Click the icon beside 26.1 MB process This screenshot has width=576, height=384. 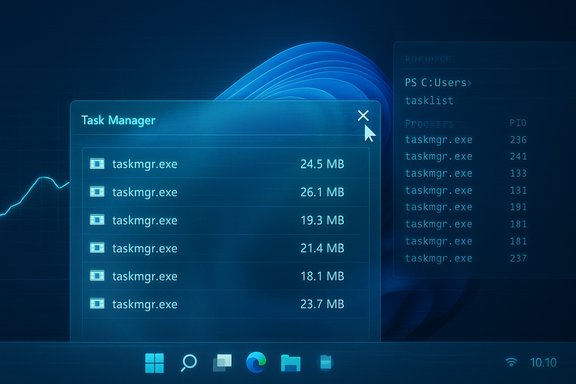pos(97,191)
